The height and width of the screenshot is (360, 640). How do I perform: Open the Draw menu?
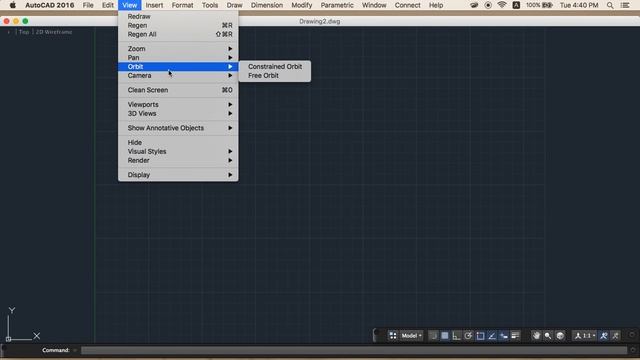[x=234, y=5]
